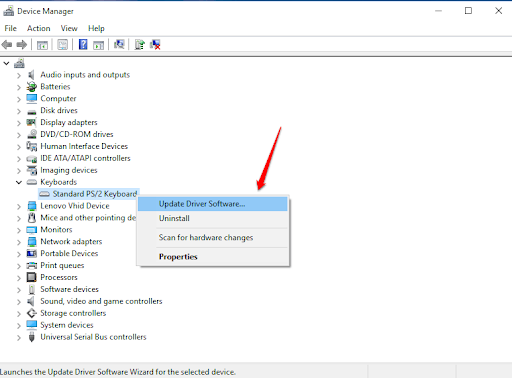
Task: Click the Device Manager title bar app icon
Action: [9, 11]
